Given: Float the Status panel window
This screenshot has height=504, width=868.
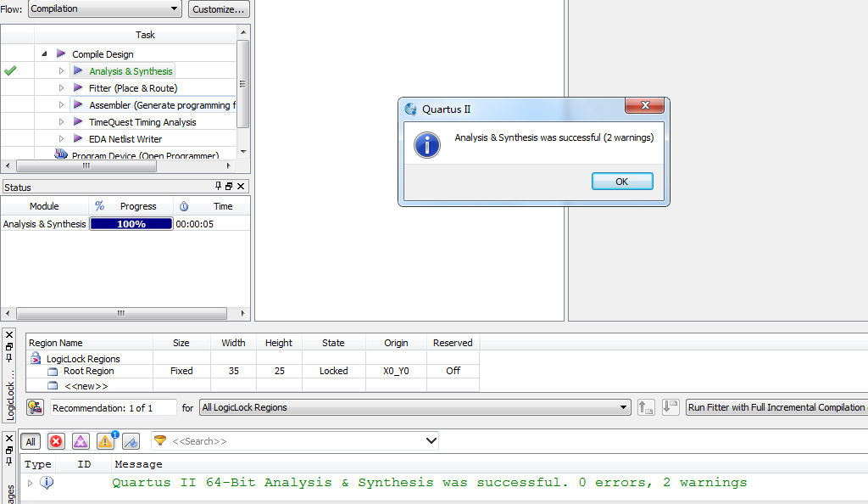Looking at the screenshot, I should coord(229,186).
